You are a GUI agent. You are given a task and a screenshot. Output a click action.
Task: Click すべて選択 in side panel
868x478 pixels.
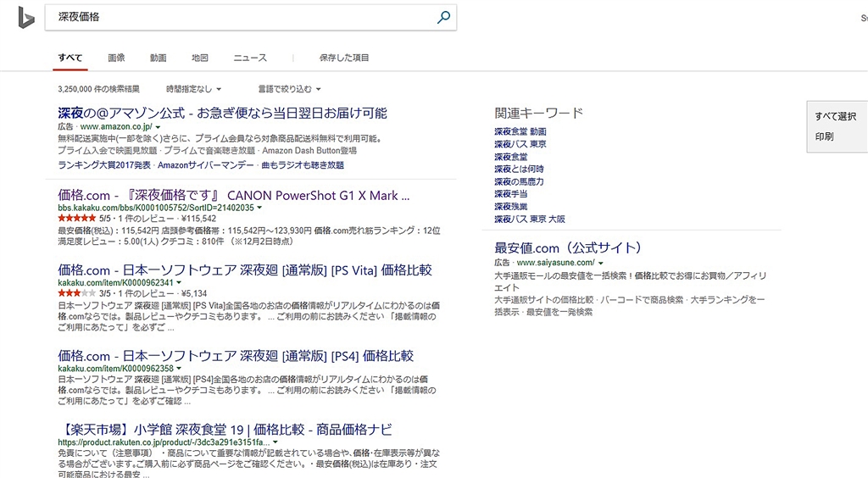coord(835,116)
